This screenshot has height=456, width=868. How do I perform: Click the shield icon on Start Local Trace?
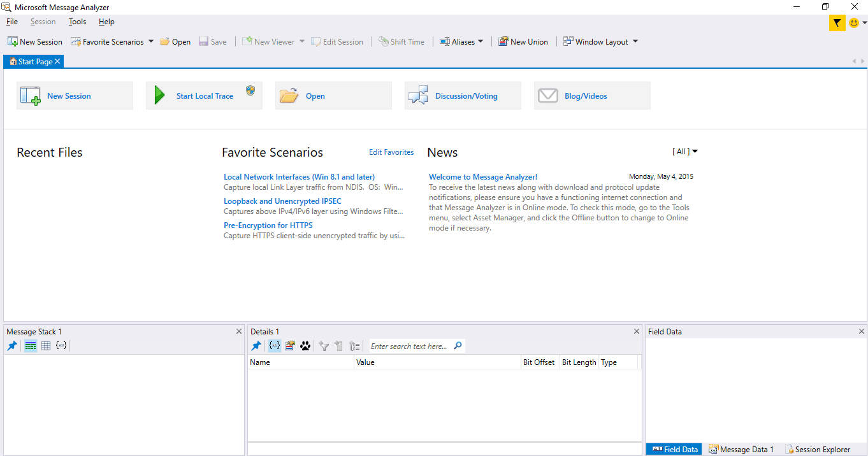[250, 90]
